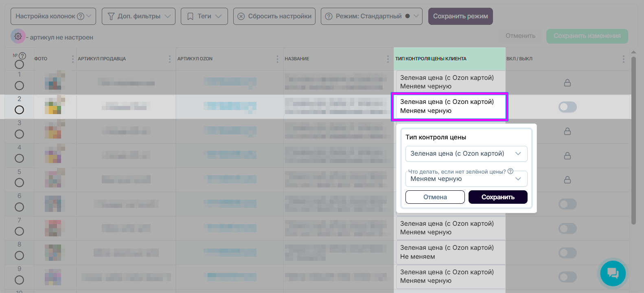
Task: Open Режим: Стандартный dropdown
Action: (372, 16)
